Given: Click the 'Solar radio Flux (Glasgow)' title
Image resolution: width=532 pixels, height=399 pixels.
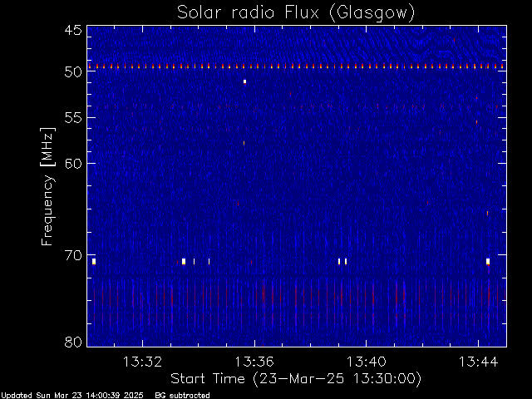Looking at the screenshot, I should [296, 13].
